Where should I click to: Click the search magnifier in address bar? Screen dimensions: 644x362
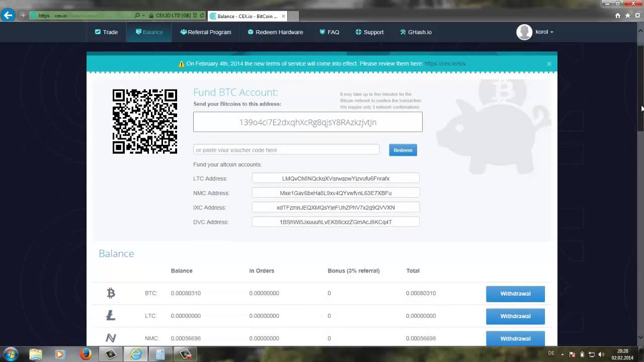(x=137, y=16)
